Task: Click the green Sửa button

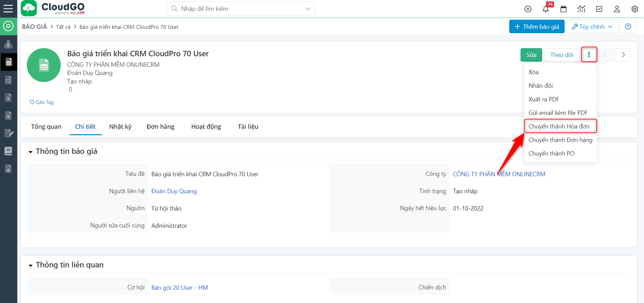Action: (x=531, y=55)
